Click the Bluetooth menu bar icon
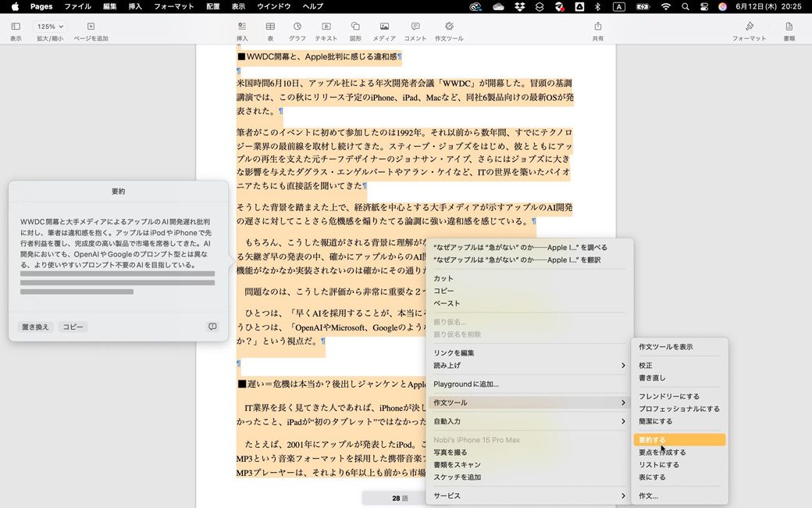 pyautogui.click(x=597, y=7)
